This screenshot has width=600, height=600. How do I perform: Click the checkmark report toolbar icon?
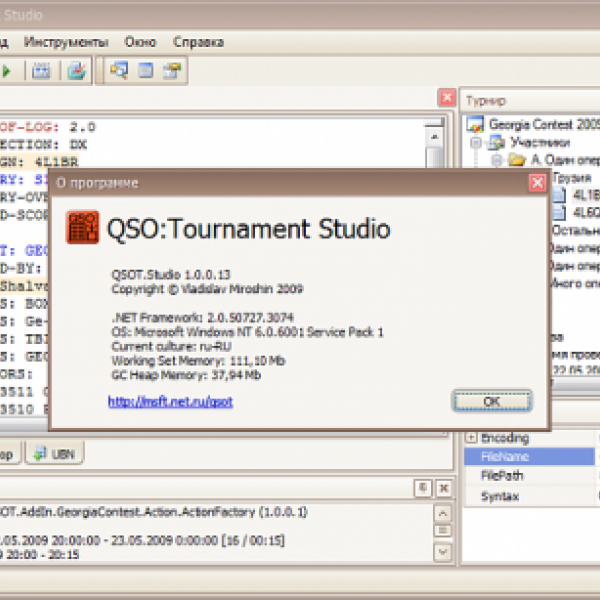pos(76,71)
